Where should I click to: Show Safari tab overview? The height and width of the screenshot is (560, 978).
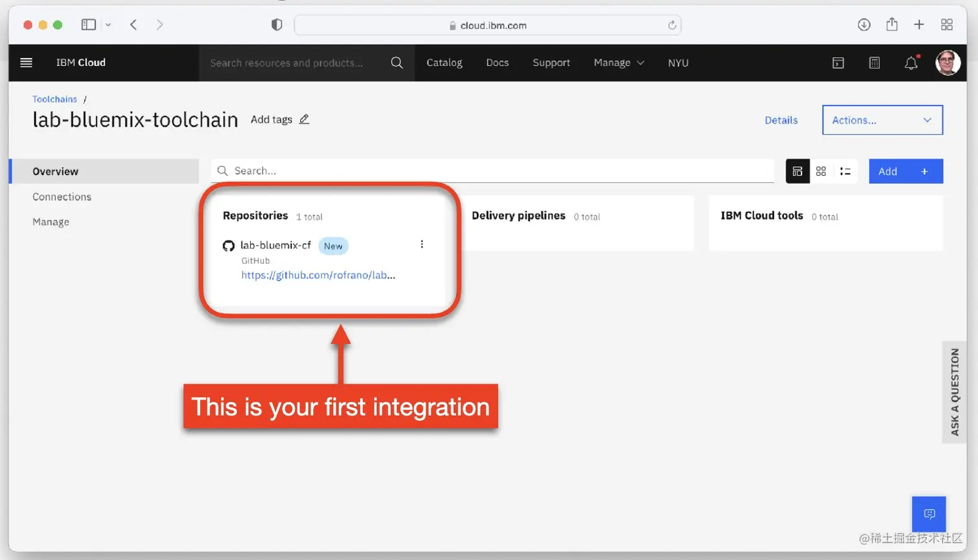coord(947,25)
